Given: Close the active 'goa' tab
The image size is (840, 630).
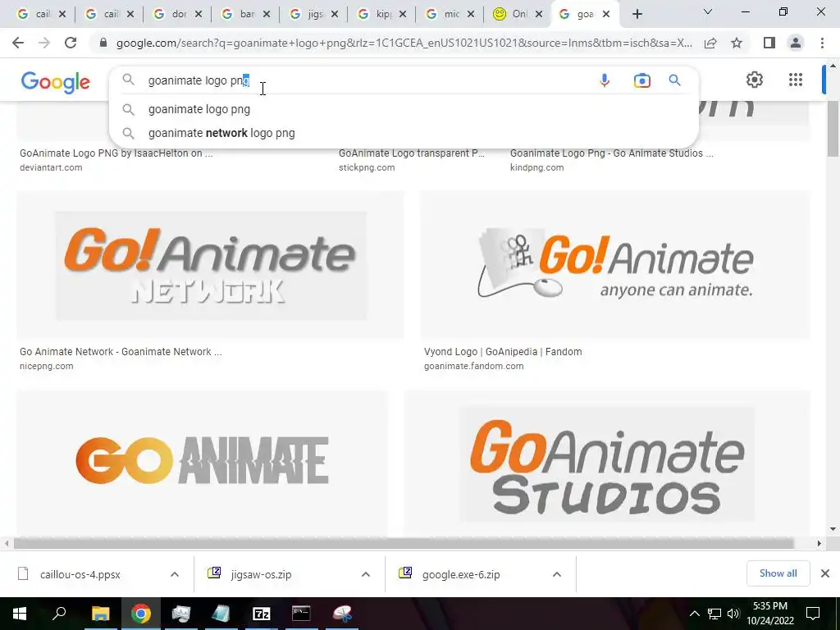Looking at the screenshot, I should (606, 14).
